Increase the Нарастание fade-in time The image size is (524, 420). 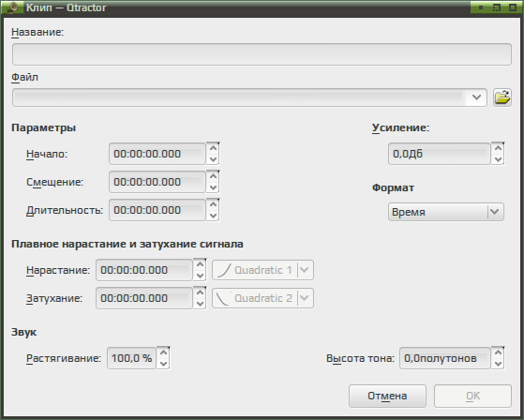point(200,264)
